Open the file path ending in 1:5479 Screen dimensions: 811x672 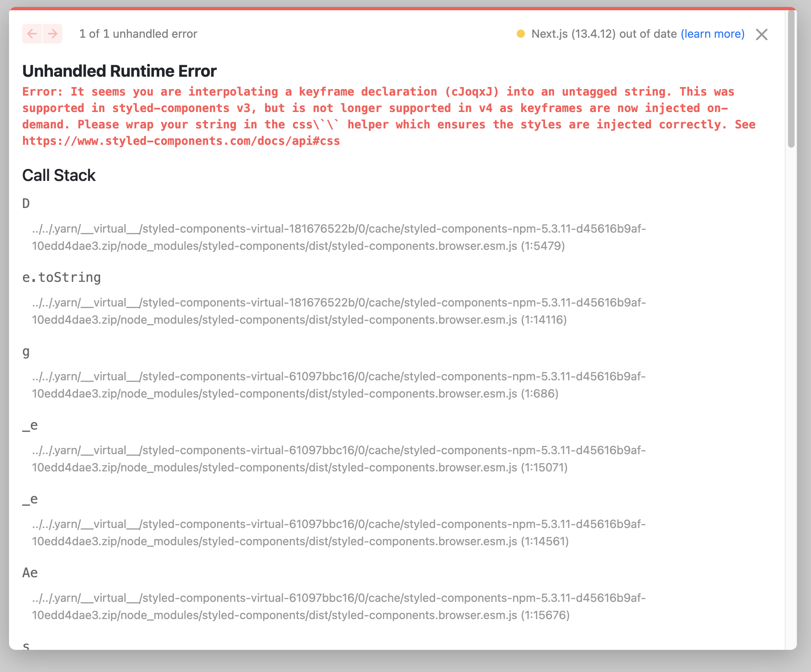pos(339,237)
